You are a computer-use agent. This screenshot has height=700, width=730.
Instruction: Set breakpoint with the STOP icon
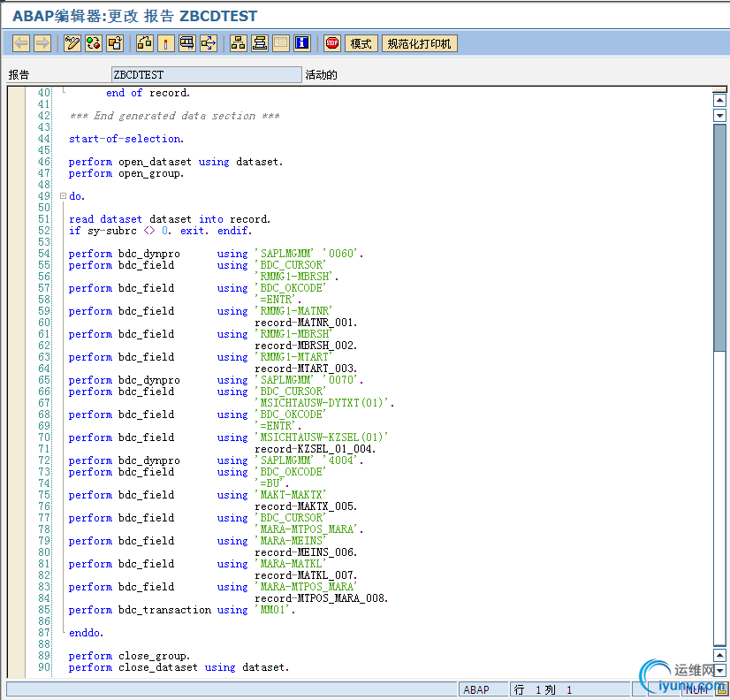coord(332,43)
